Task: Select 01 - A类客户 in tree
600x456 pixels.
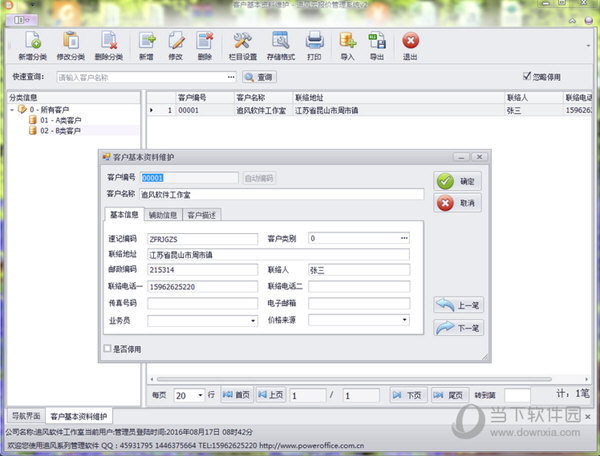Action: 60,120
